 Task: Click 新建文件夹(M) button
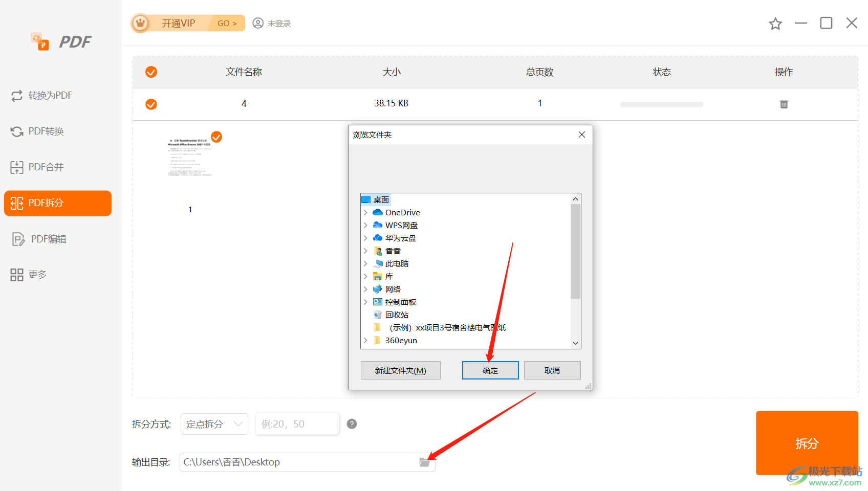(x=401, y=370)
